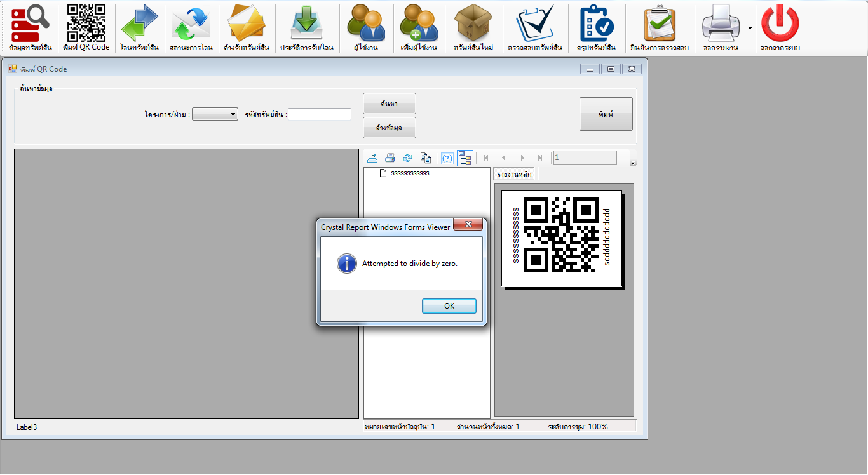Toggle group tree icon in viewer toolbar
868x475 pixels.
click(x=465, y=158)
